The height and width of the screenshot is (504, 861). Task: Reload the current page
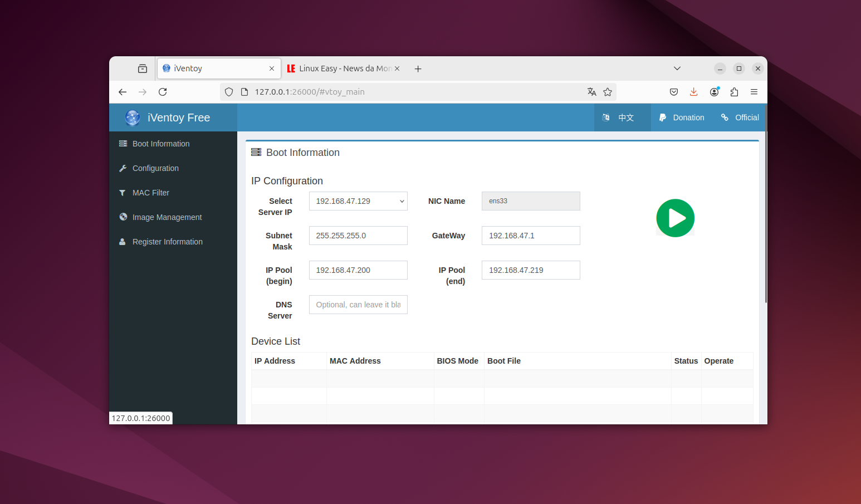tap(163, 92)
